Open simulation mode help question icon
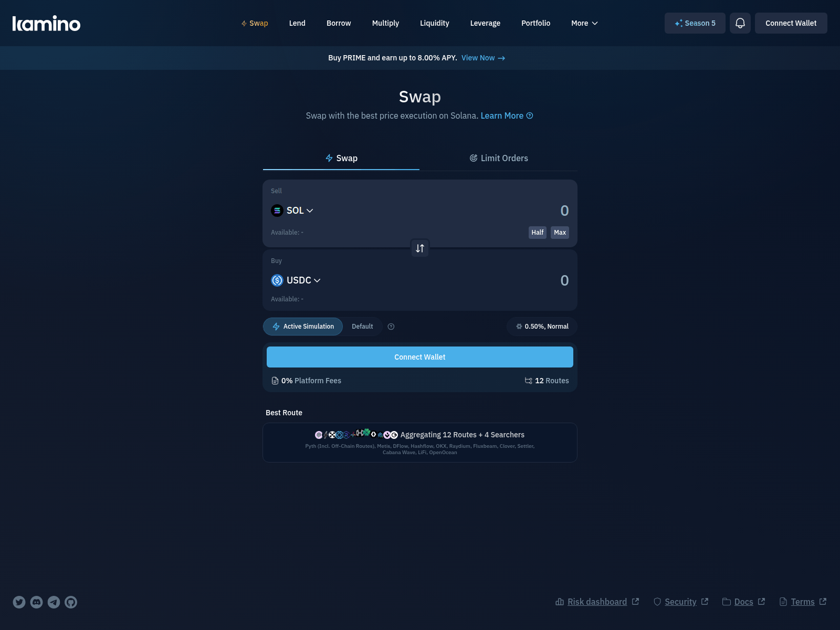Image resolution: width=840 pixels, height=630 pixels. pyautogui.click(x=391, y=327)
